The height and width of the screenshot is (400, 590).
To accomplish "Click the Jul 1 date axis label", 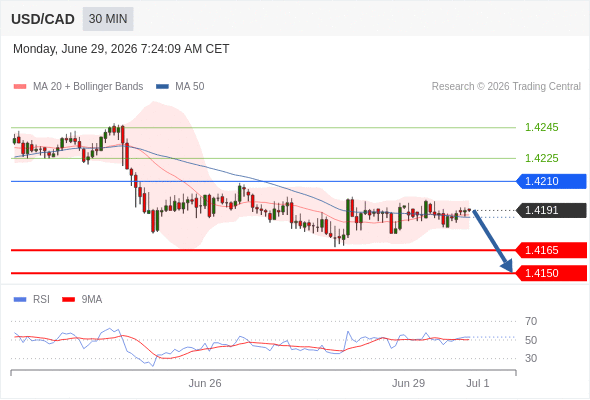I will pyautogui.click(x=477, y=383).
